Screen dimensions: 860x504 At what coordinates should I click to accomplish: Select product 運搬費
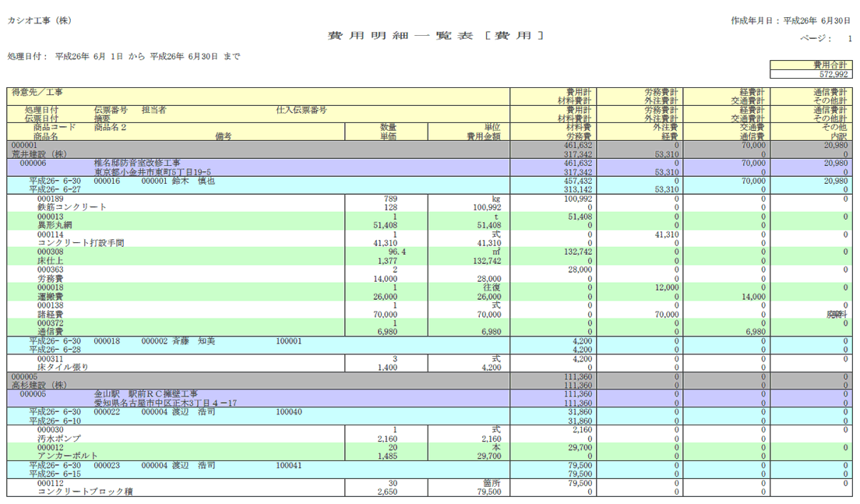click(51, 296)
